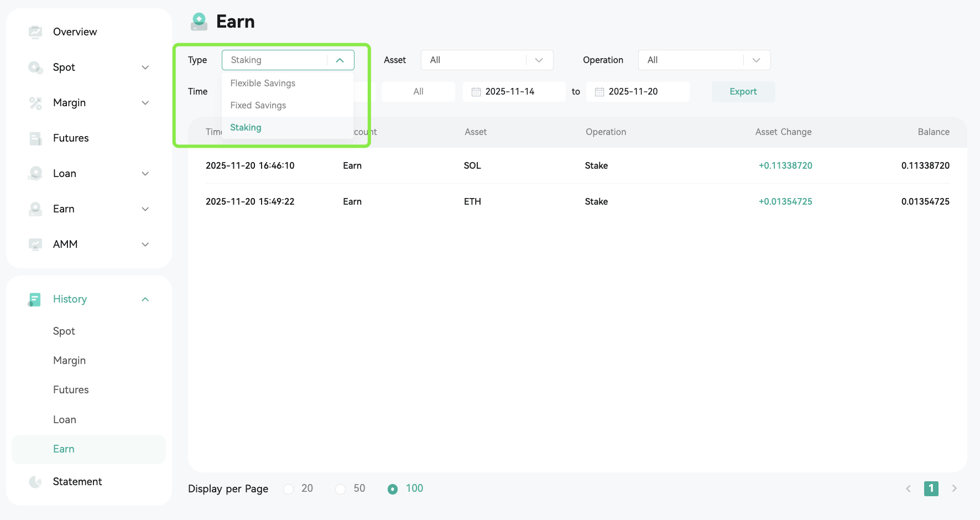Click the All time range button

(418, 92)
